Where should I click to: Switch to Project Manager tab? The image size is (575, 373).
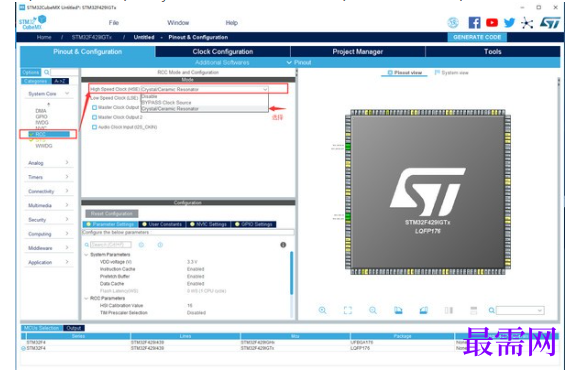[358, 52]
